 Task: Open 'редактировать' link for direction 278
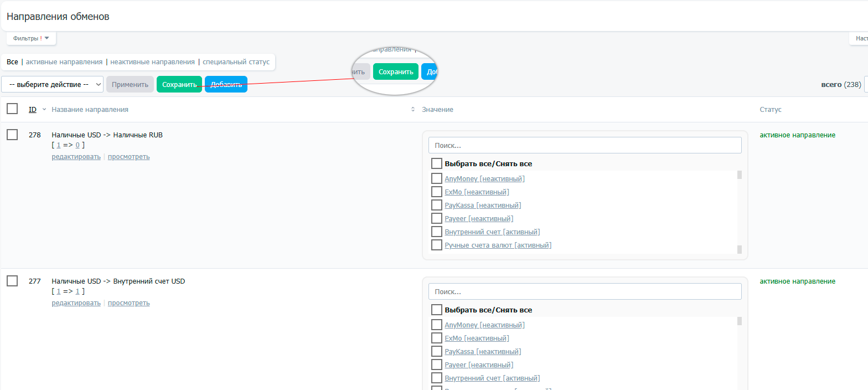(76, 157)
